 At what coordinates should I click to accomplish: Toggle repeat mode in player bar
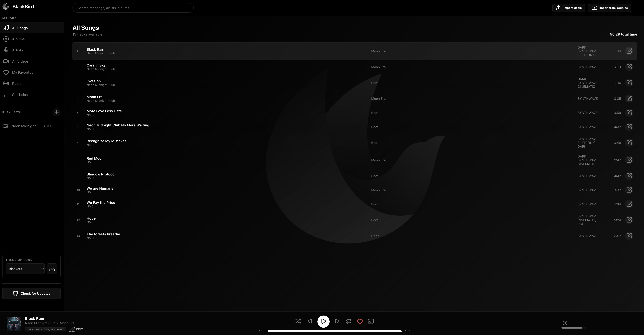click(x=349, y=321)
